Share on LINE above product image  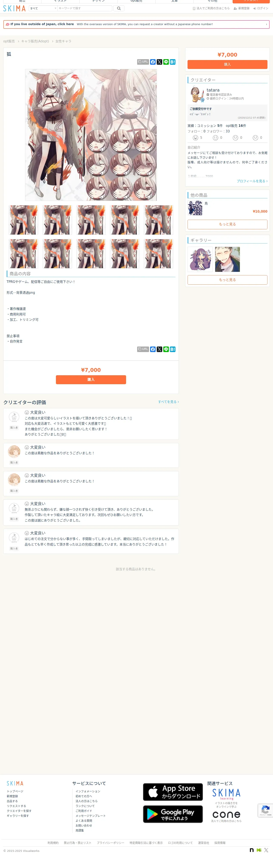coord(166,62)
